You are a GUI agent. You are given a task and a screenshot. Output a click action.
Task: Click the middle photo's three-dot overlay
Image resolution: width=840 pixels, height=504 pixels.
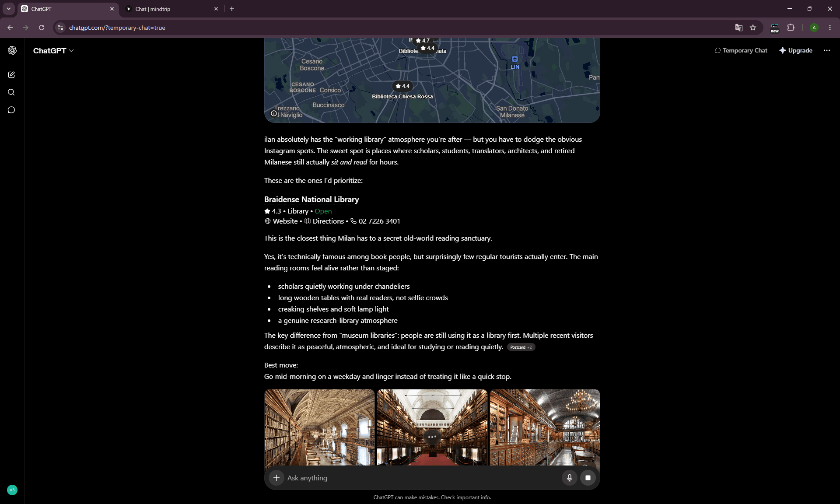pyautogui.click(x=432, y=437)
